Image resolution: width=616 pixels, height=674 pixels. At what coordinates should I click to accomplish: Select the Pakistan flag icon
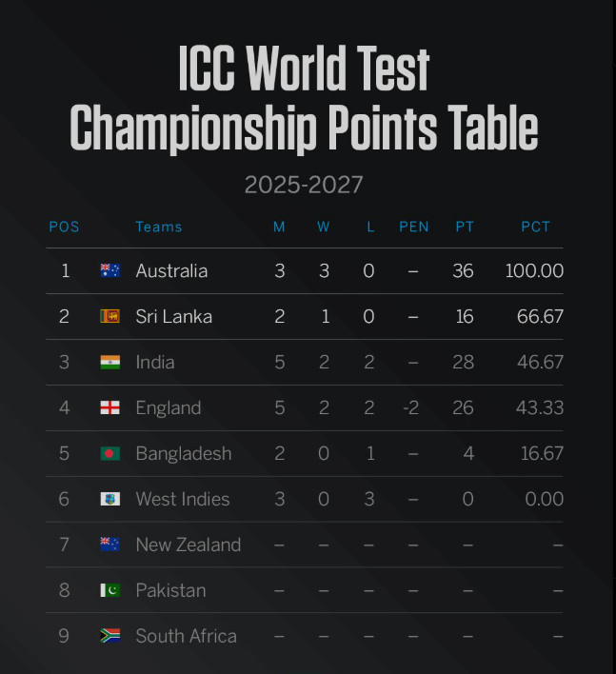(x=110, y=590)
